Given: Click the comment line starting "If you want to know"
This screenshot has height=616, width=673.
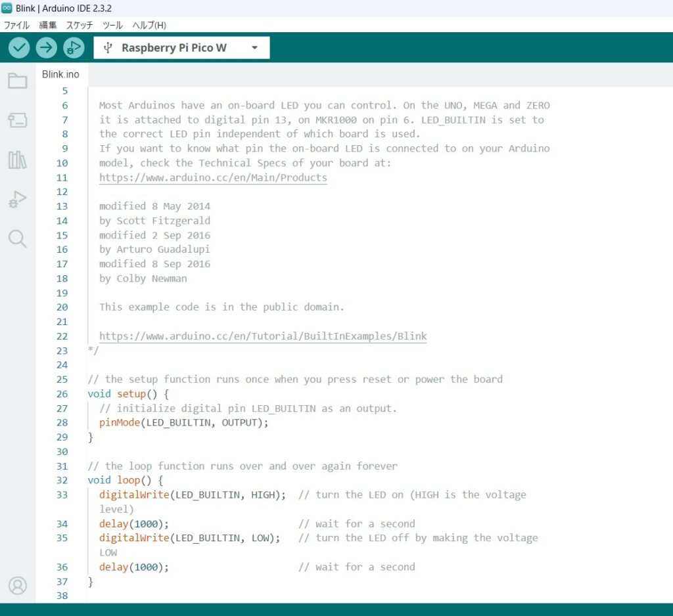Looking at the screenshot, I should pyautogui.click(x=325, y=149).
